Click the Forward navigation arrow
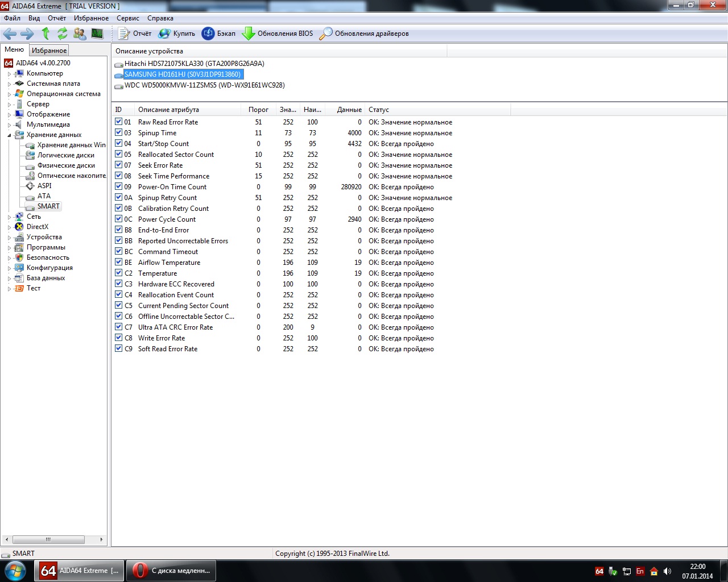728x582 pixels. pyautogui.click(x=27, y=34)
